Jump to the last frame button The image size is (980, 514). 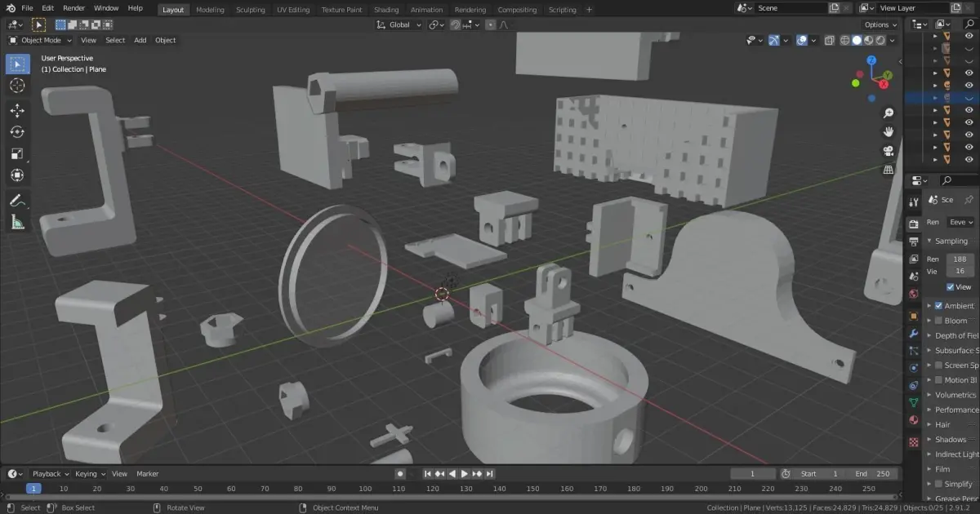pos(490,474)
